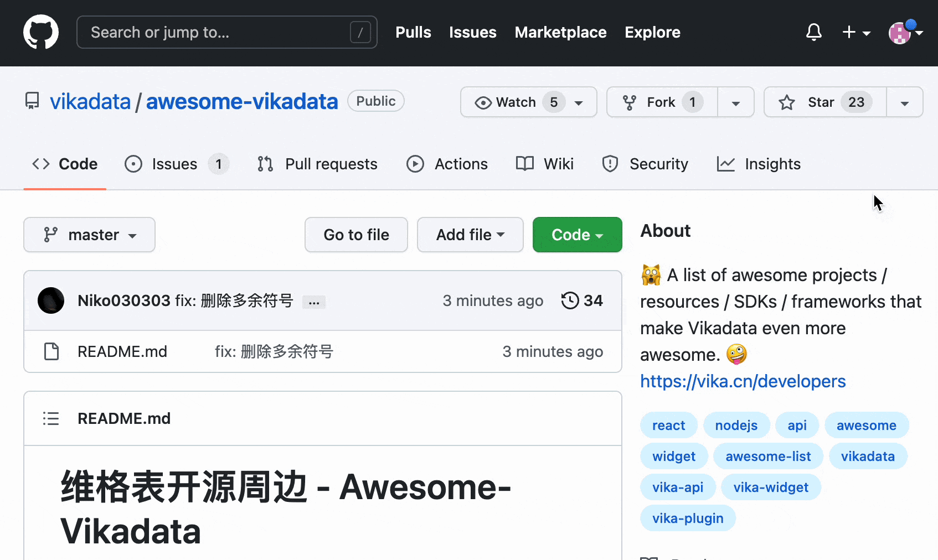The height and width of the screenshot is (560, 938).
Task: Switch to the Issues tab
Action: [174, 164]
